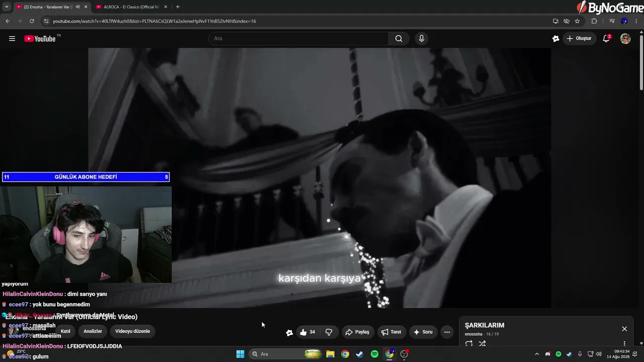
Task: Open the YouTube account avatar menu
Action: click(x=625, y=39)
